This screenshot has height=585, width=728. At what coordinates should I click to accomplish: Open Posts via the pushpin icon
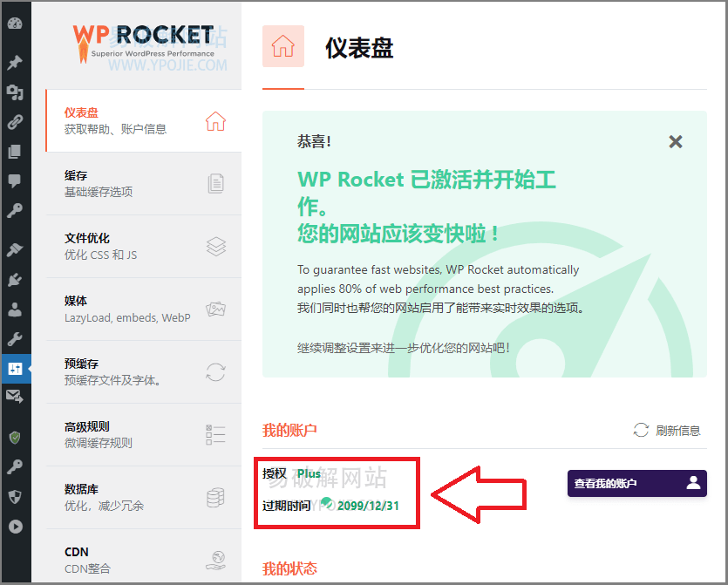click(15, 62)
